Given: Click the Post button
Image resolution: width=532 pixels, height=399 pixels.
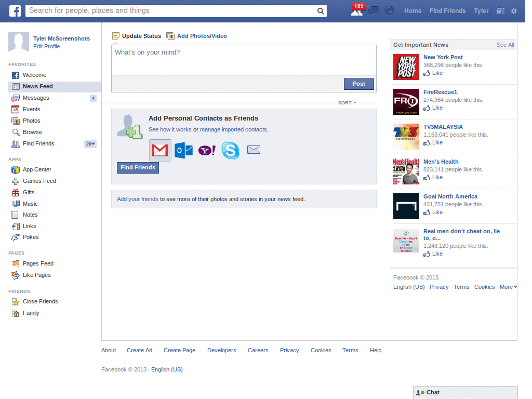Looking at the screenshot, I should 358,84.
